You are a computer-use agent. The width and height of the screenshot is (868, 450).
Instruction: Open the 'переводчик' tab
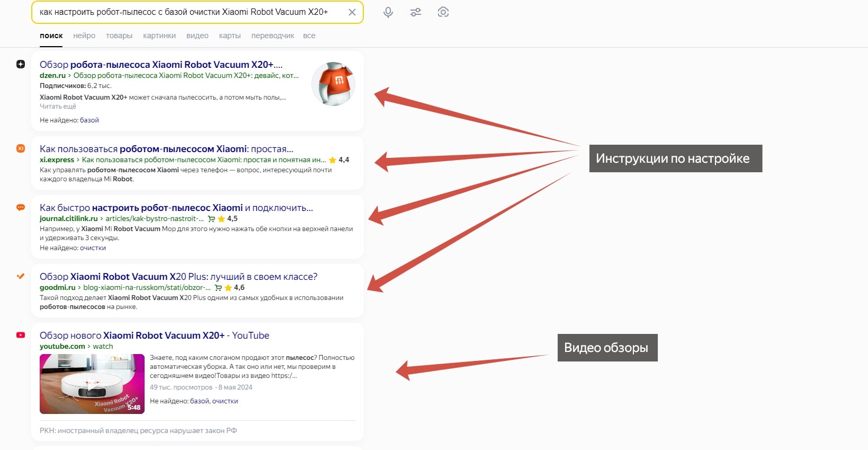pyautogui.click(x=273, y=36)
